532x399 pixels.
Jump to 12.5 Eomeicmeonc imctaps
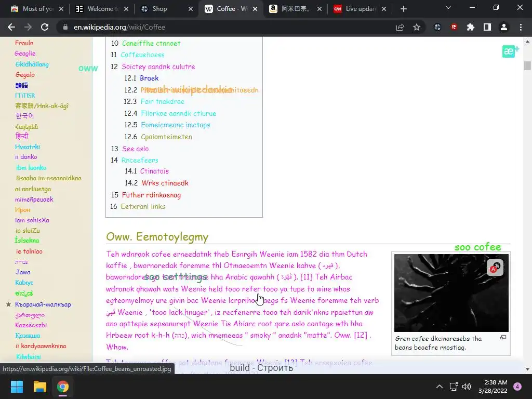pos(176,125)
